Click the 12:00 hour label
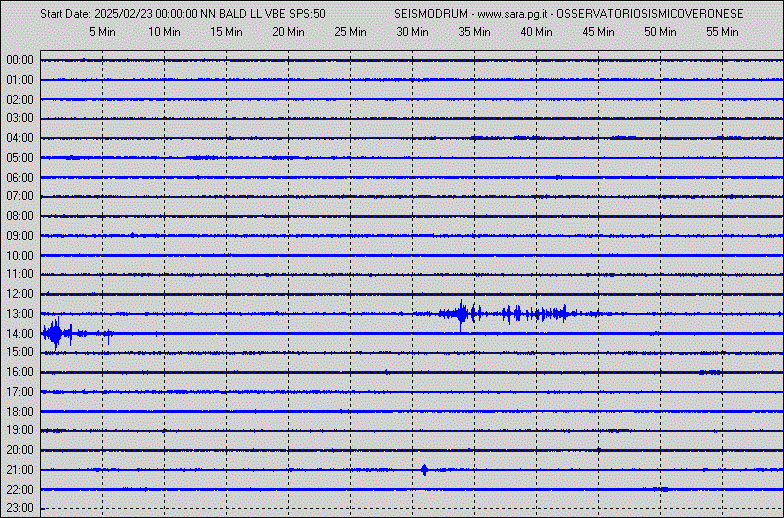This screenshot has height=518, width=784. coord(20,294)
